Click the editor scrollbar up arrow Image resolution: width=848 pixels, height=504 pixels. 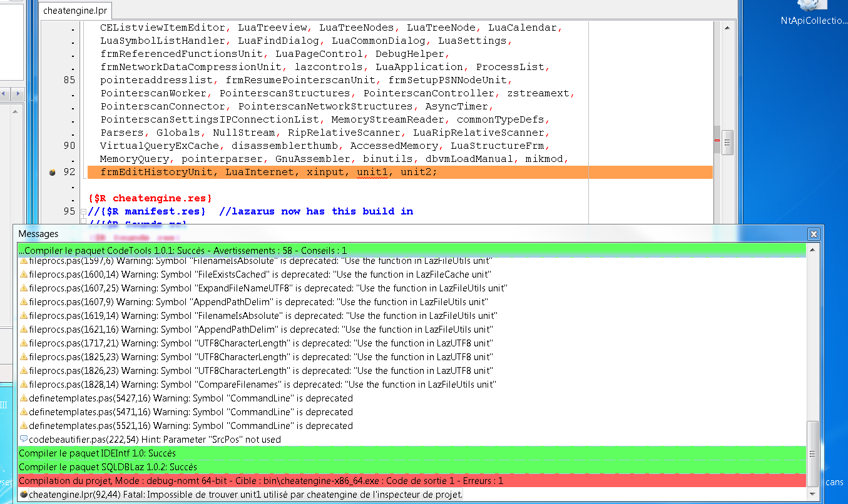(727, 28)
